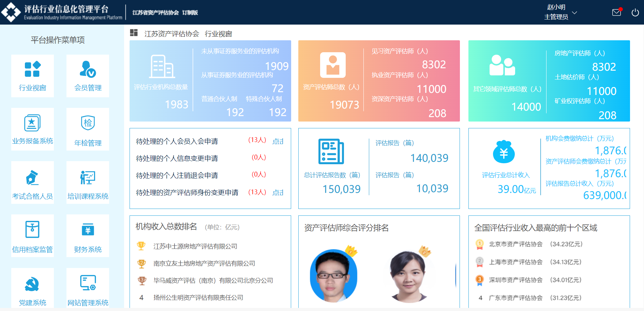This screenshot has width=644, height=311.
Task: Open 会员管理 member management icon
Action: coord(88,70)
